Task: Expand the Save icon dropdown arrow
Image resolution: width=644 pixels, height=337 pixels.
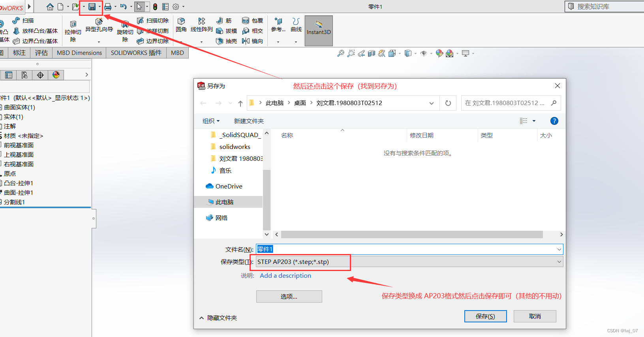Action: (x=100, y=7)
